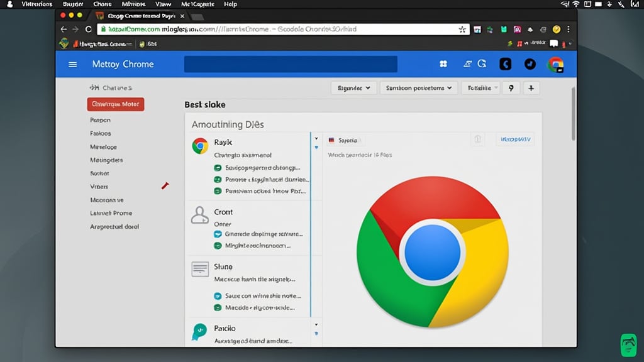Viewport: 644px width, 362px height.
Task: Click the Wi-Fi icon in the macOS menu bar
Action: click(x=576, y=4)
